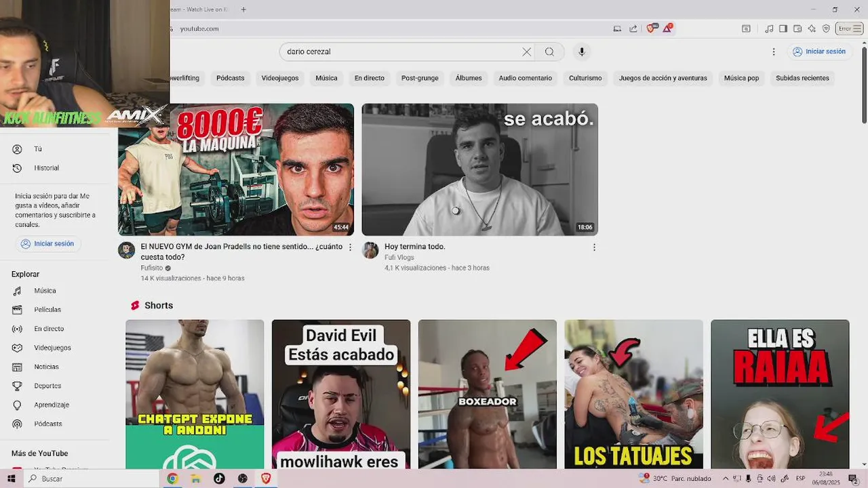Click the share page icon in address bar
868x488 pixels.
[633, 28]
